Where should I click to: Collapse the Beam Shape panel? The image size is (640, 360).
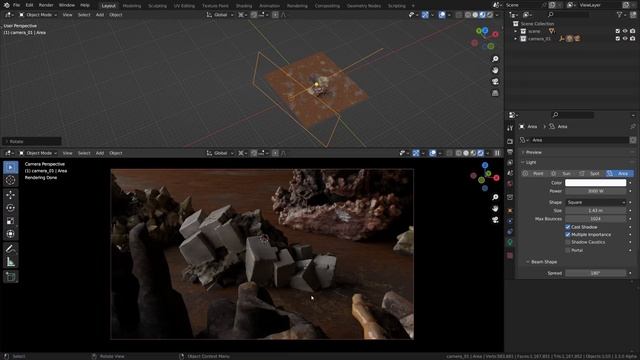tap(544, 262)
